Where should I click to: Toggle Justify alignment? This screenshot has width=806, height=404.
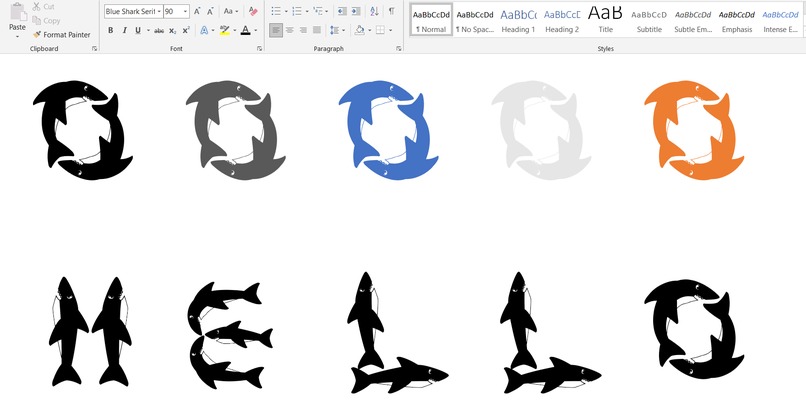pos(317,31)
